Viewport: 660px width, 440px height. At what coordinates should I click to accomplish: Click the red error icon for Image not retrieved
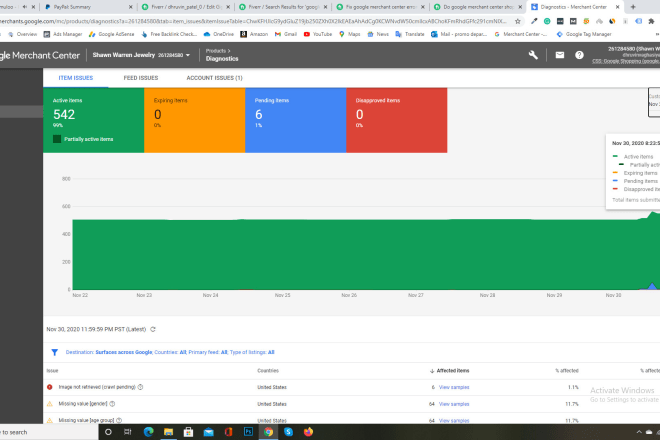[50, 387]
